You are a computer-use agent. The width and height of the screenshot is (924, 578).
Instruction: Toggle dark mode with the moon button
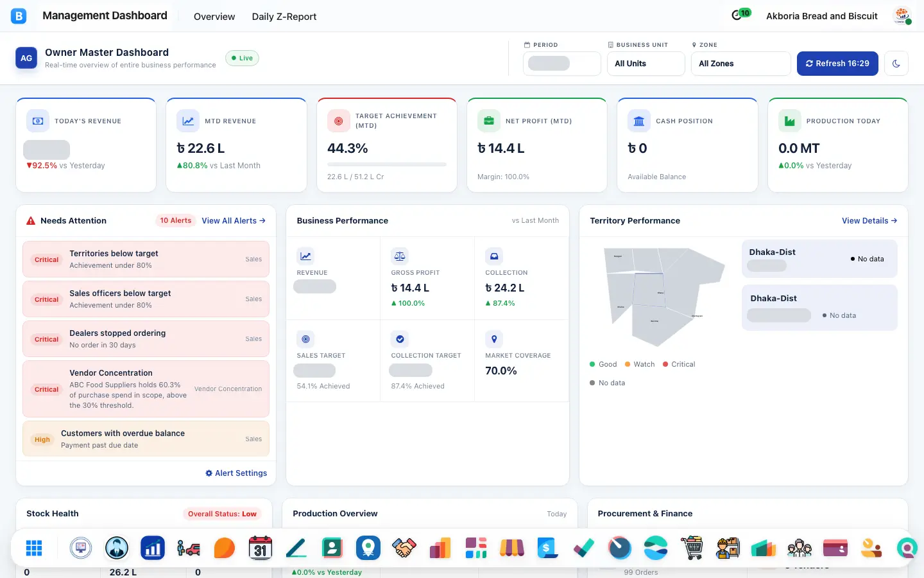point(896,64)
